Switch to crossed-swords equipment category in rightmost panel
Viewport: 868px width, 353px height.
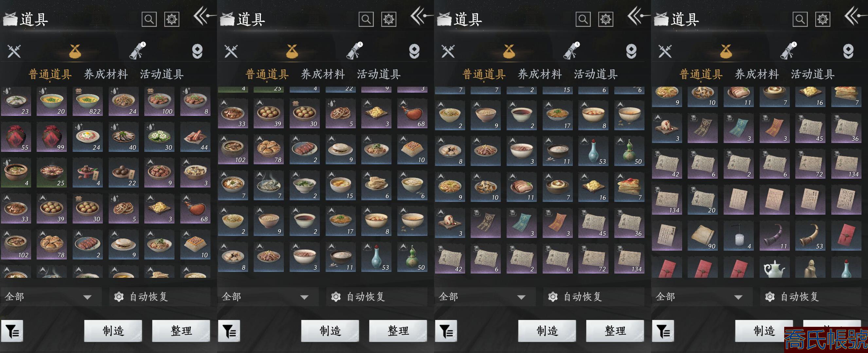[665, 51]
